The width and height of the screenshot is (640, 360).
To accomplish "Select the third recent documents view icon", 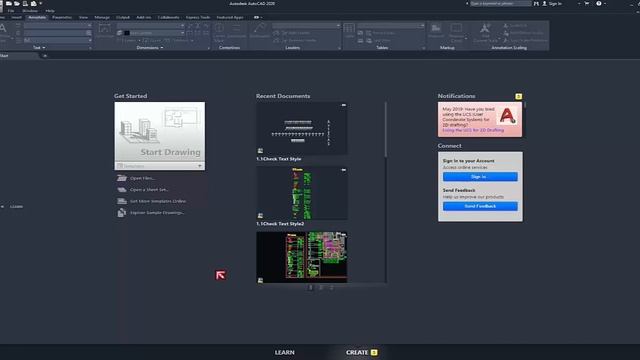I will click(x=331, y=287).
